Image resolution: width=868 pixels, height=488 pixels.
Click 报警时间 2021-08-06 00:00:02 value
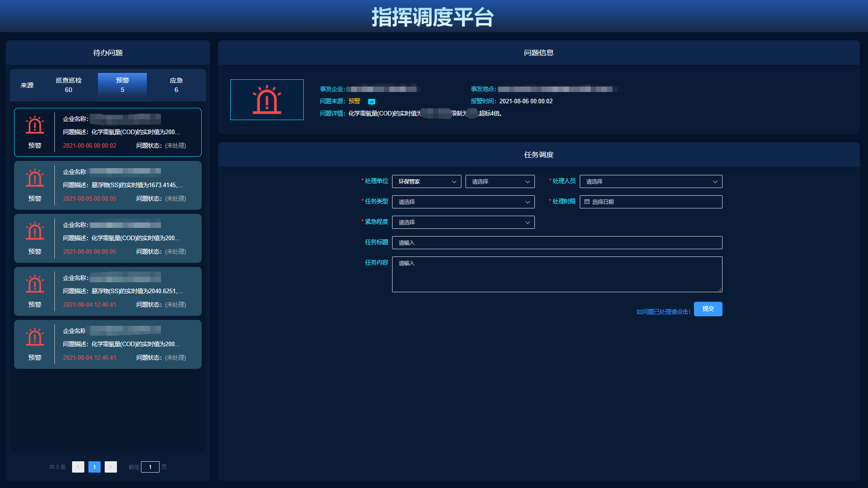tap(526, 101)
